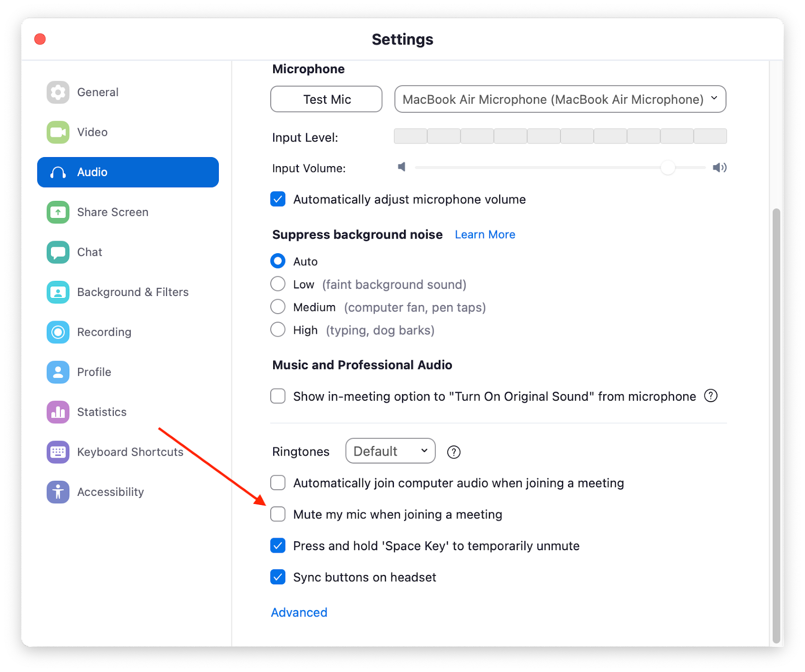Open the microphone device dropdown
The width and height of the screenshot is (805, 672).
[560, 99]
